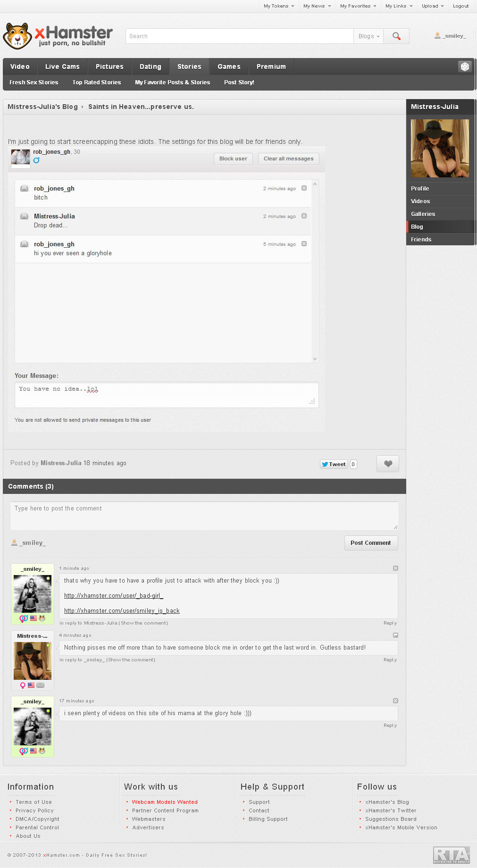Open Galleries in Mistress-Julia sidebar
Viewport: 477px width, 868px height.
(x=440, y=214)
